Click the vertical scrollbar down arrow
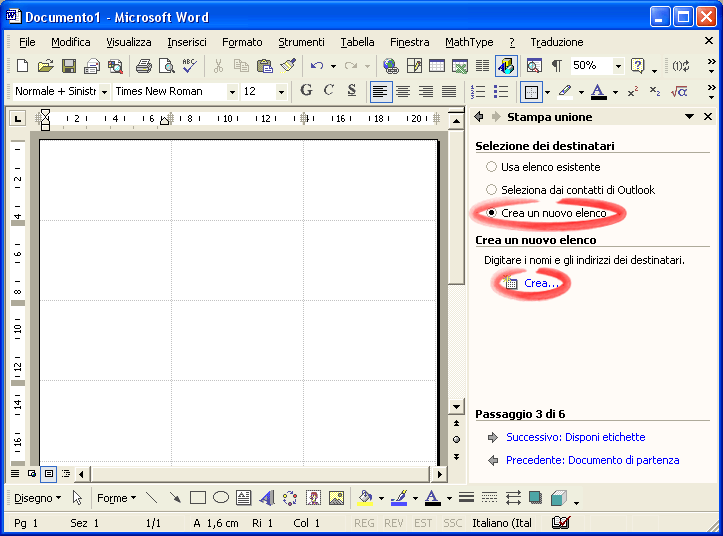Viewport: 723px width, 536px height. tap(456, 406)
